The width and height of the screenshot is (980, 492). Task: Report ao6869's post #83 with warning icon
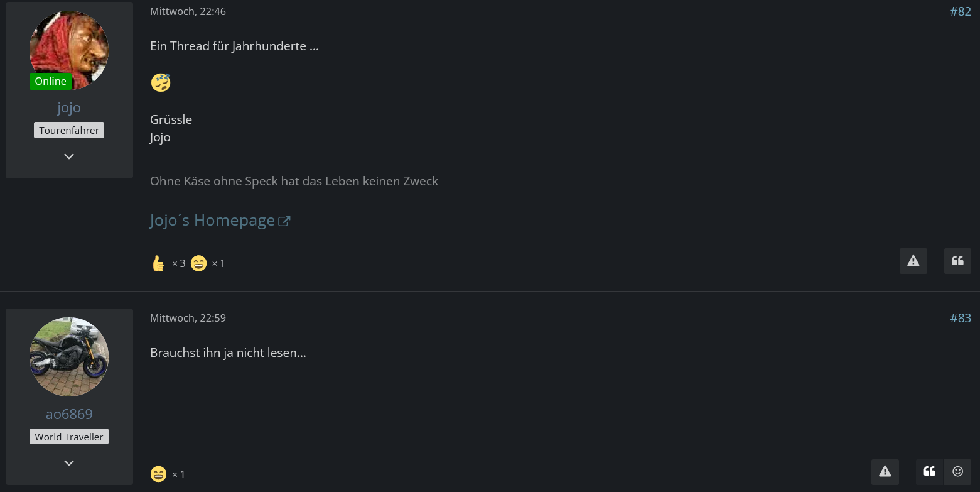885,472
